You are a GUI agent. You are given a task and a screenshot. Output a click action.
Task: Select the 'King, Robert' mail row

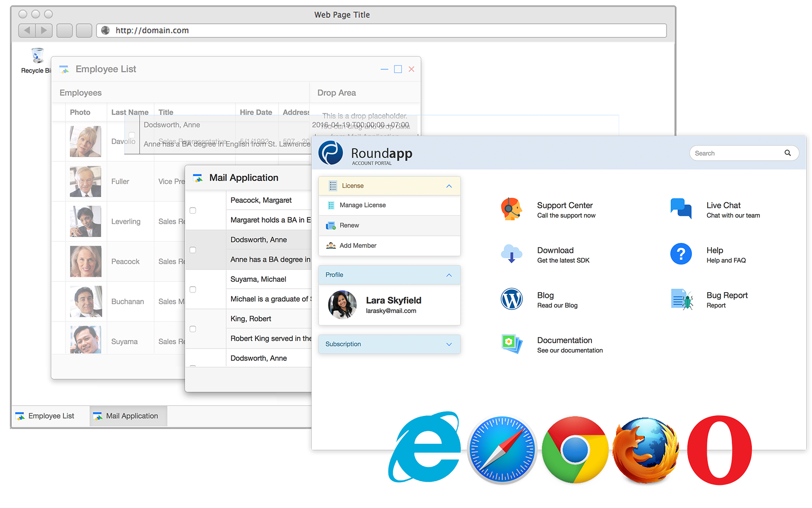(x=249, y=328)
